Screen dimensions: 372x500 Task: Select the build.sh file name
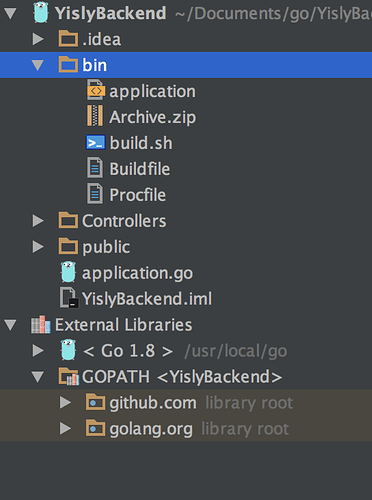point(141,143)
